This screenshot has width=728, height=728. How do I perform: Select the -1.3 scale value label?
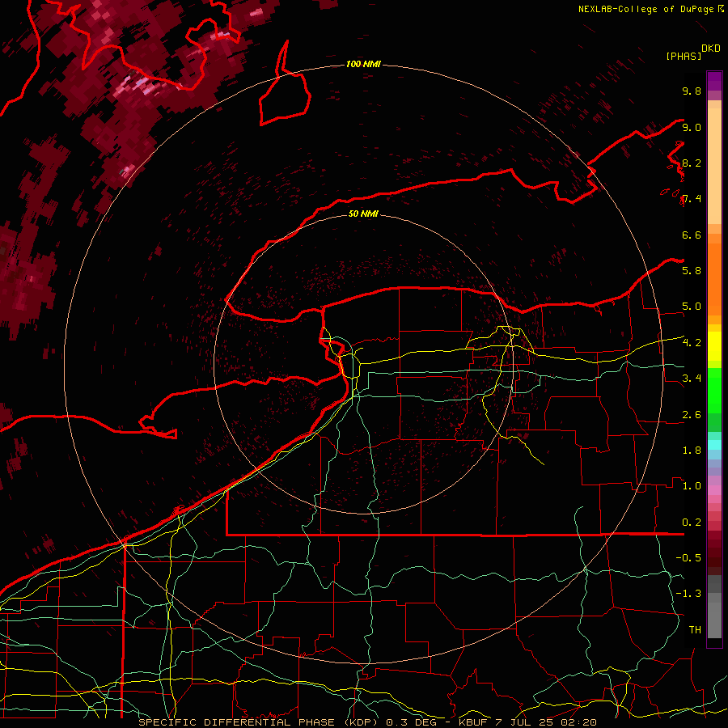688,594
